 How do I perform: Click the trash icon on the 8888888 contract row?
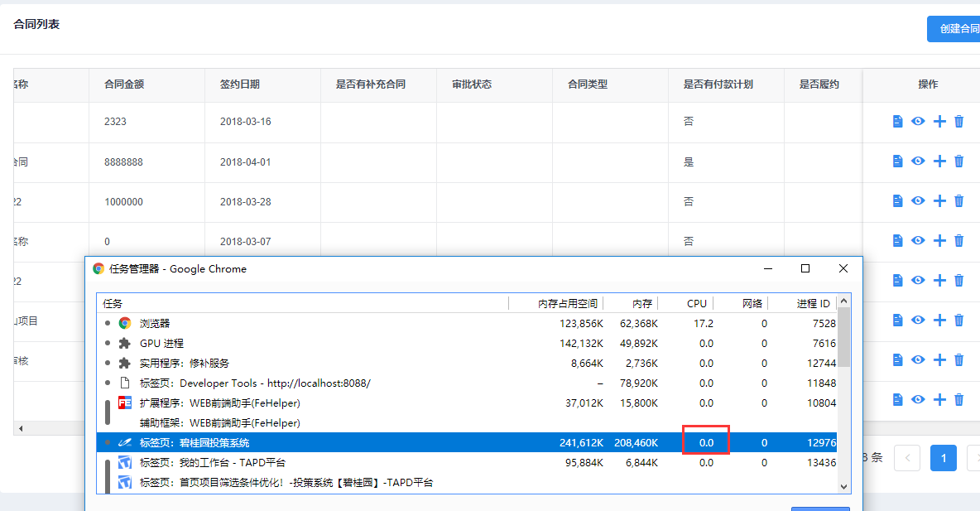[x=958, y=161]
